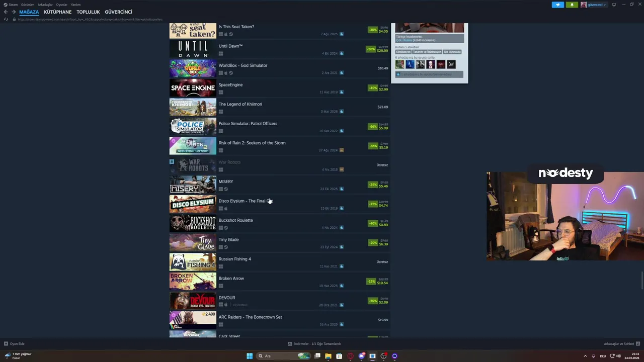Viewport: 644px width, 362px height.
Task: Click the Broken Arrow -15% discount price
Action: [x=377, y=282]
